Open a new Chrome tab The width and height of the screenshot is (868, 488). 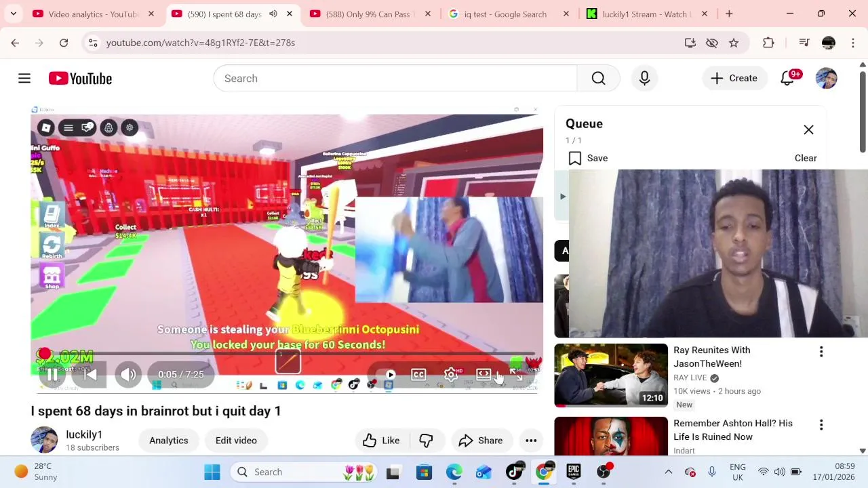click(x=729, y=14)
